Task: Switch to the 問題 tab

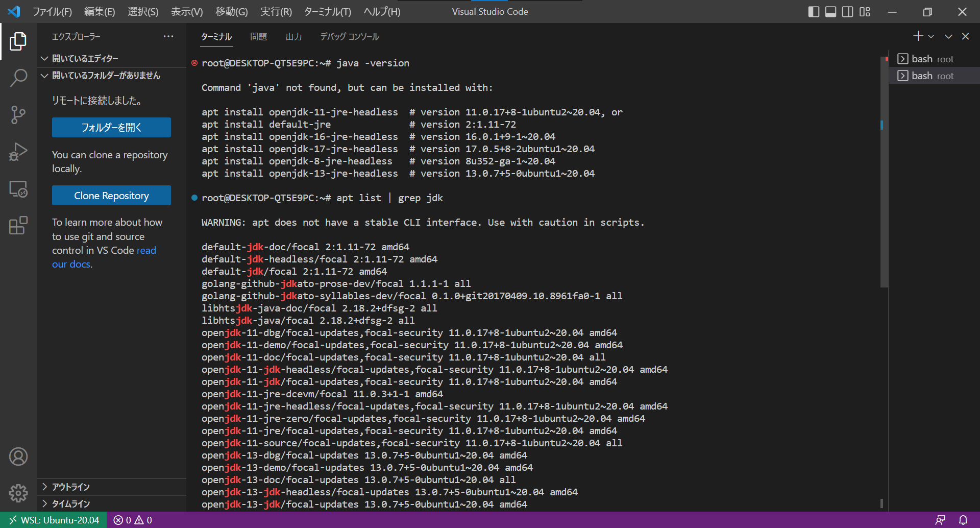Action: point(259,37)
